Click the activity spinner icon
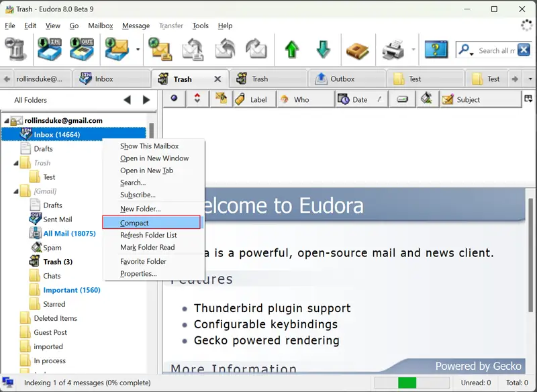537x392 pixels. coord(526,26)
